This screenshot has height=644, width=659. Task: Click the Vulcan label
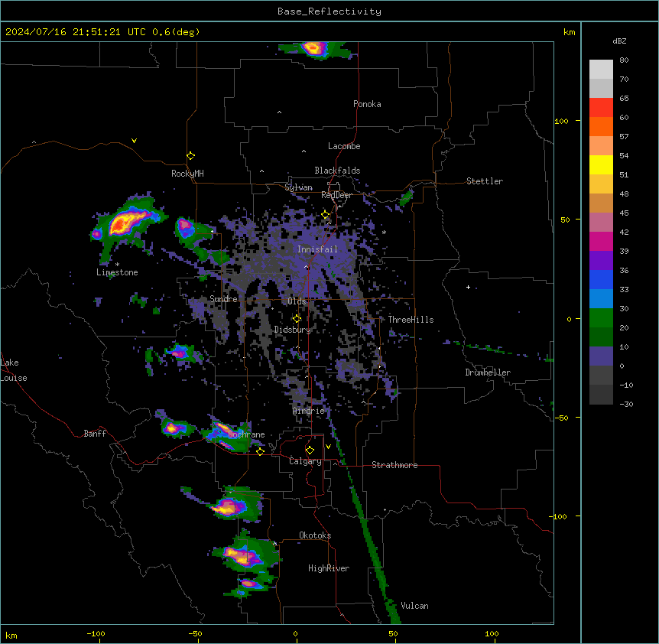415,606
